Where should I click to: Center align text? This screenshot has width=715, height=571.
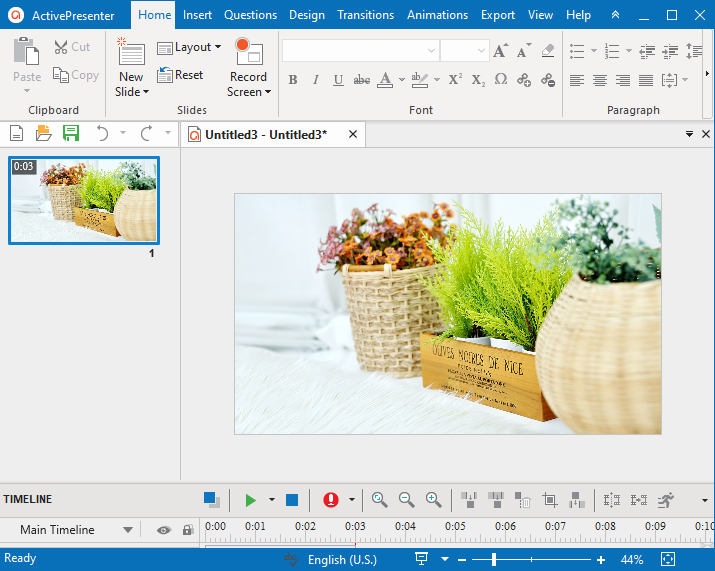coord(600,80)
